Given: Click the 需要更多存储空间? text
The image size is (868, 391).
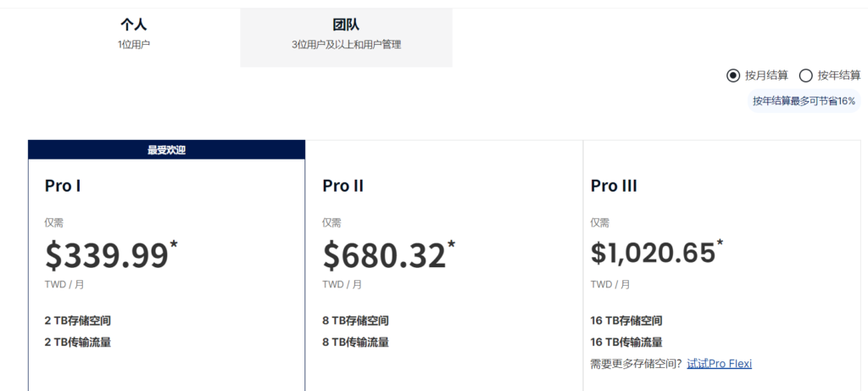Looking at the screenshot, I should (637, 364).
